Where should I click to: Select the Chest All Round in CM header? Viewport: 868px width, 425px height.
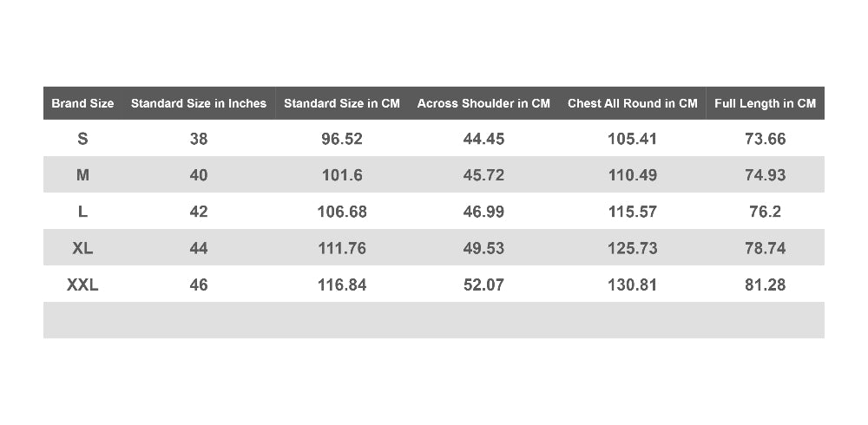coord(633,103)
